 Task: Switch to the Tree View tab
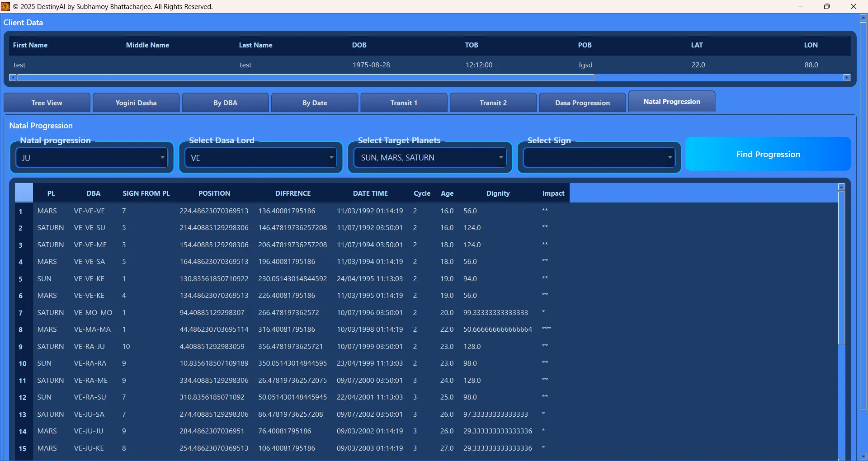tap(47, 103)
